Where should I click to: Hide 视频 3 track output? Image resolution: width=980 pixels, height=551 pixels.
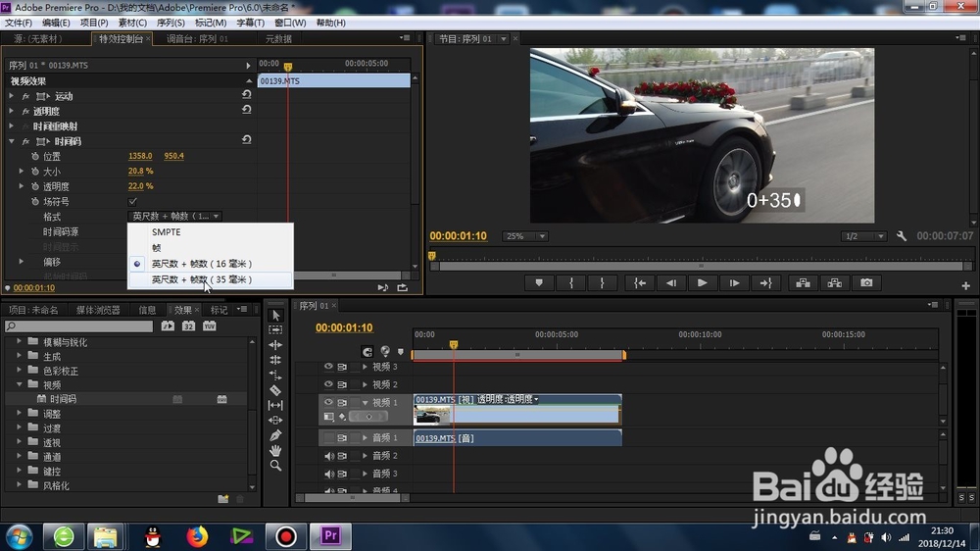[328, 367]
